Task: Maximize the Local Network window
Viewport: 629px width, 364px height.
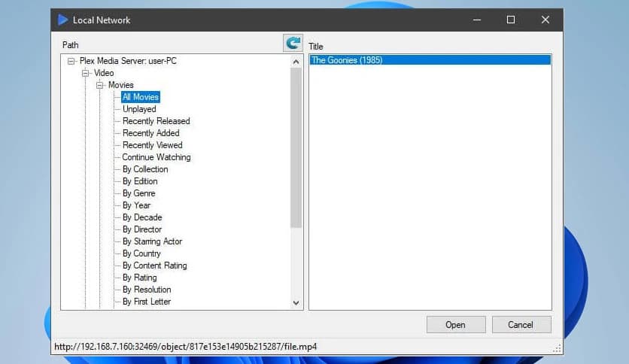Action: 511,20
